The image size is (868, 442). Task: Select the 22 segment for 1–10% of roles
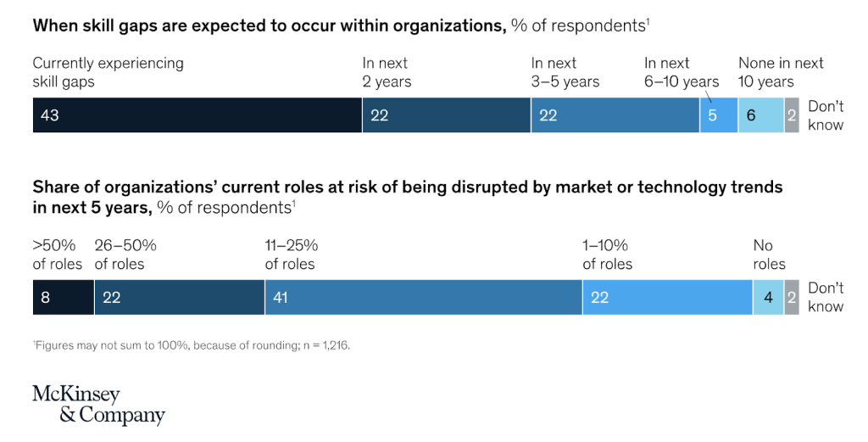coord(667,298)
